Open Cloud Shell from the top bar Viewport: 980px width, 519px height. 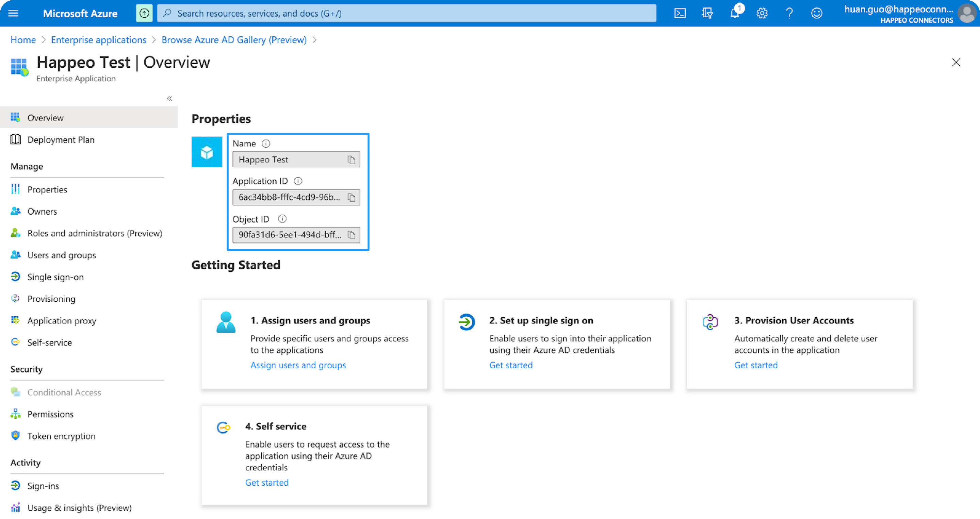680,13
